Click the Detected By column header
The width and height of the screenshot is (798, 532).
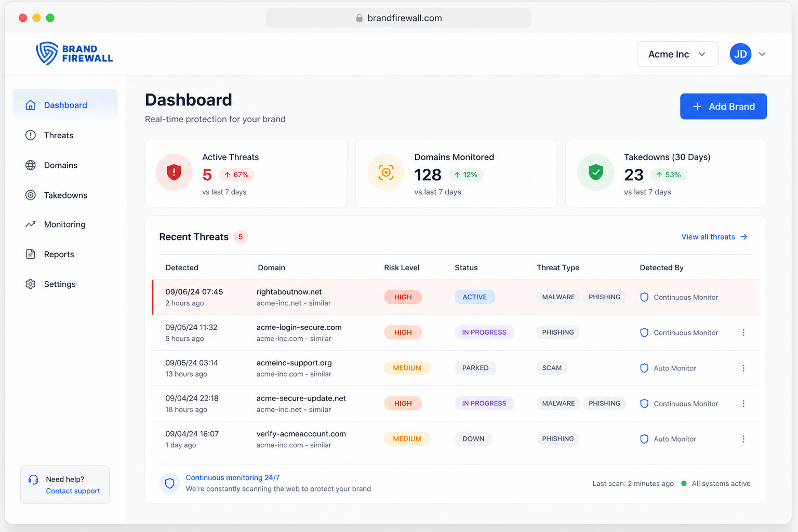pyautogui.click(x=661, y=268)
